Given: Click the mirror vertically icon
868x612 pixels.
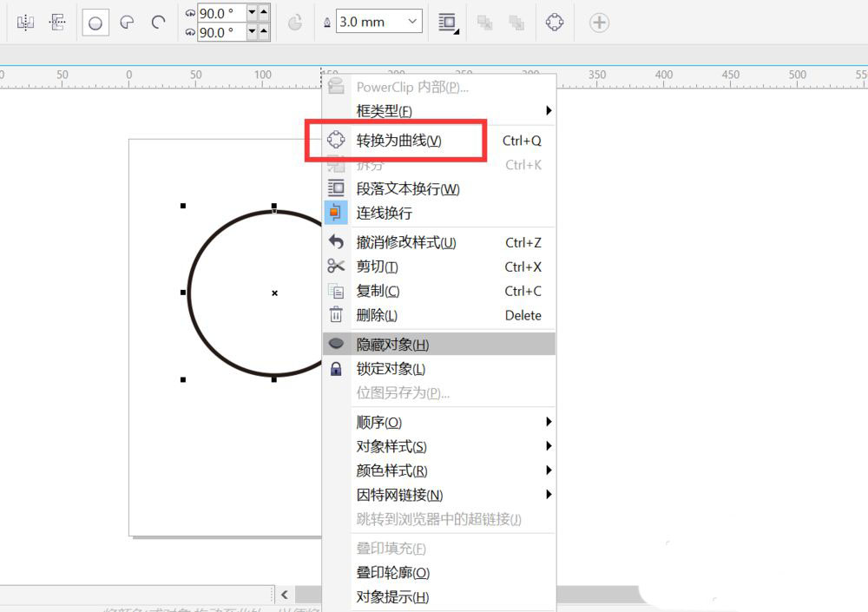Looking at the screenshot, I should (58, 23).
